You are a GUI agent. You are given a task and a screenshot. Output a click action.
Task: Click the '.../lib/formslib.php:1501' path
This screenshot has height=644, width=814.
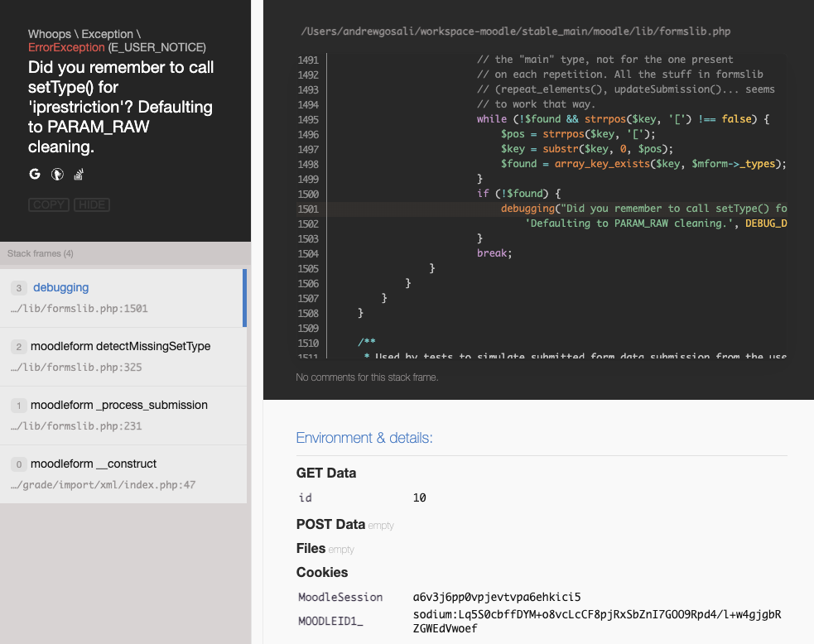[79, 309]
